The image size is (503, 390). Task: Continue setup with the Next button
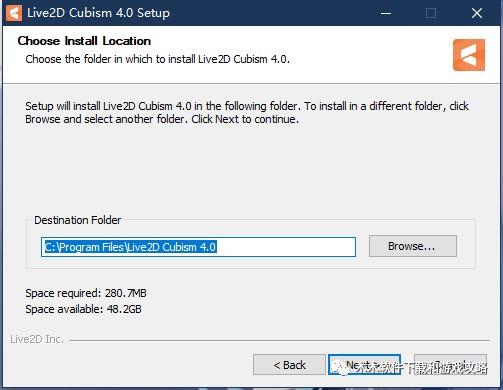point(364,365)
